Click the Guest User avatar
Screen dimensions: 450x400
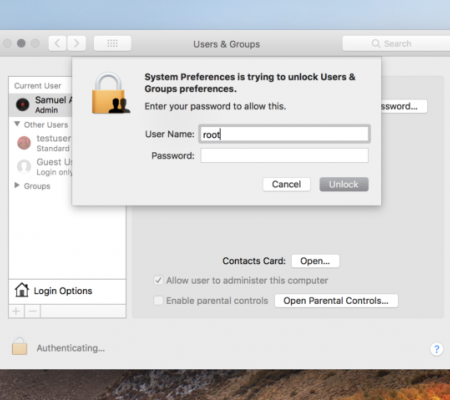coord(24,166)
